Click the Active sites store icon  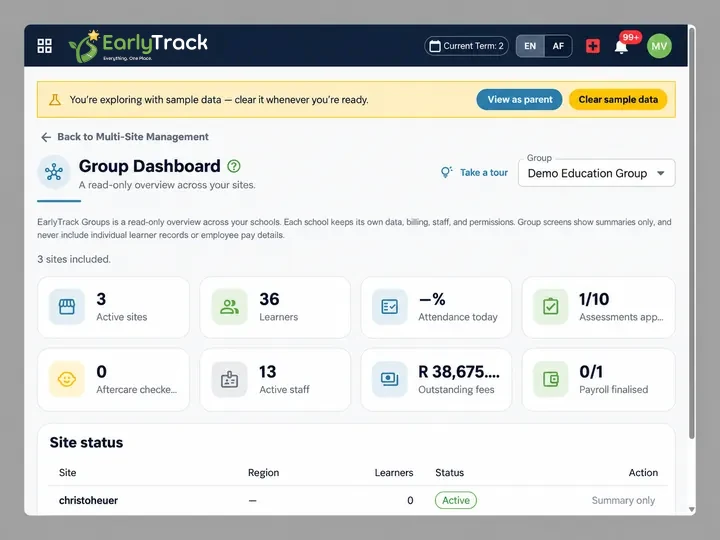pos(67,307)
